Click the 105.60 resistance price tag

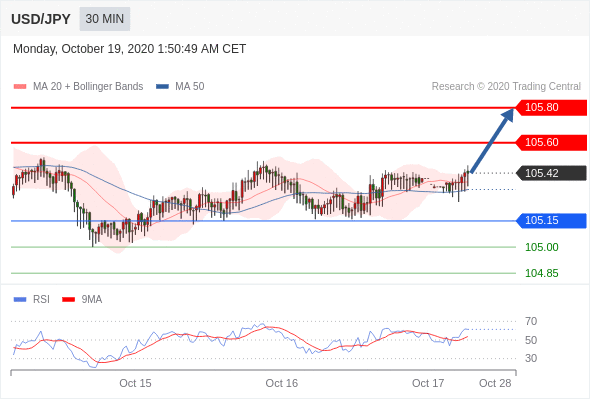pos(551,143)
